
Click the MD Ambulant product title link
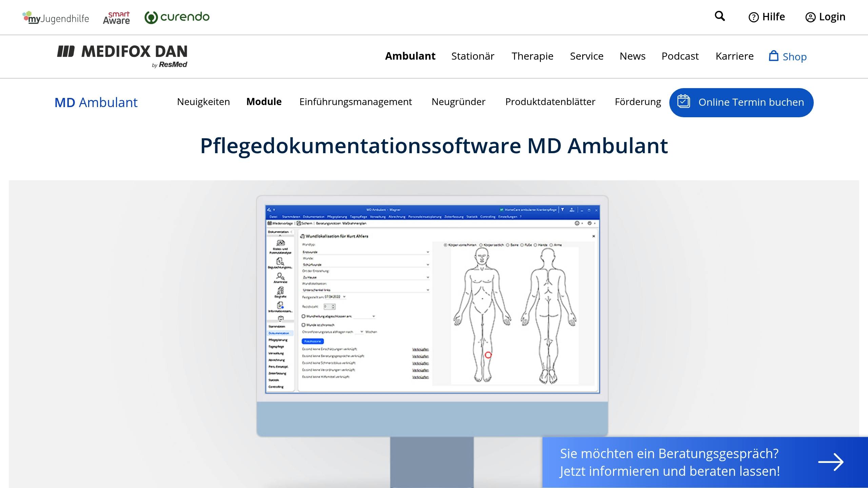click(x=96, y=102)
